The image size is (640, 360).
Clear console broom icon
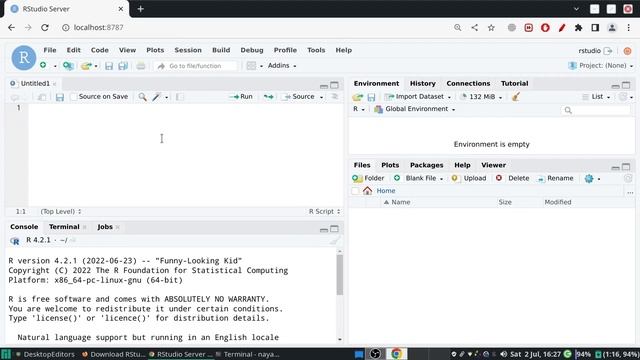(334, 240)
